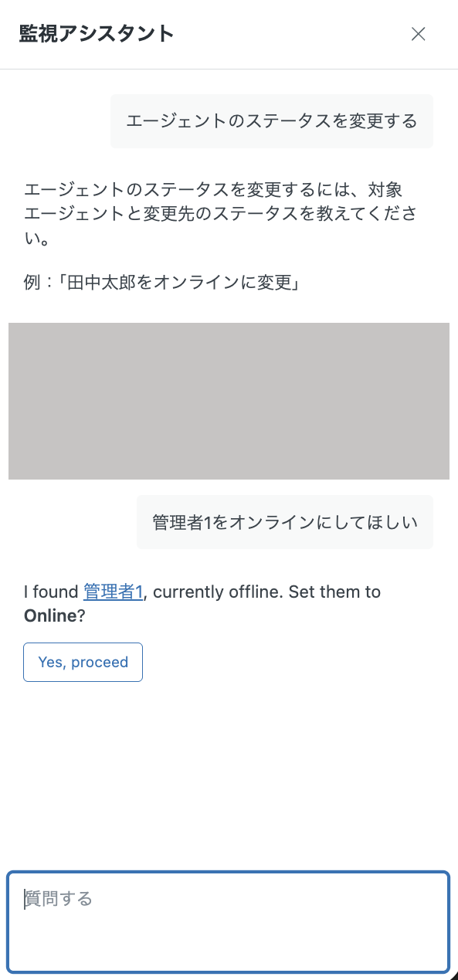Viewport: 458px width, 980px height.
Task: Select the 管理者1をオンラインにしてほしい message bubble
Action: [x=285, y=522]
